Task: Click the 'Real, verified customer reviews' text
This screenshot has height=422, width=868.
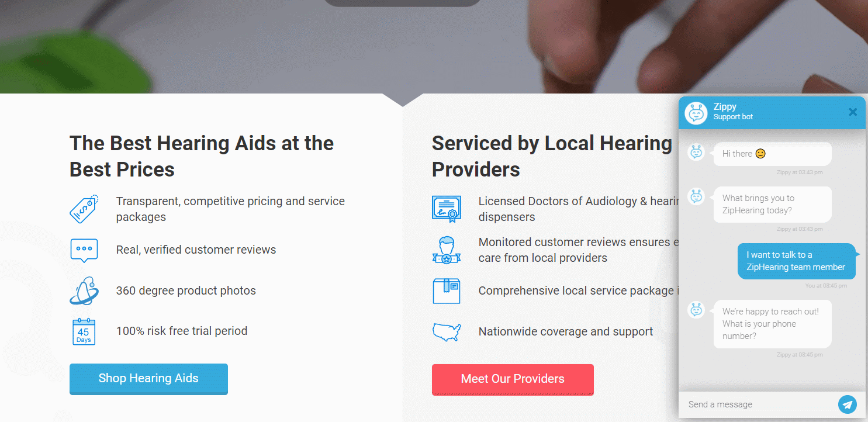Action: 196,250
